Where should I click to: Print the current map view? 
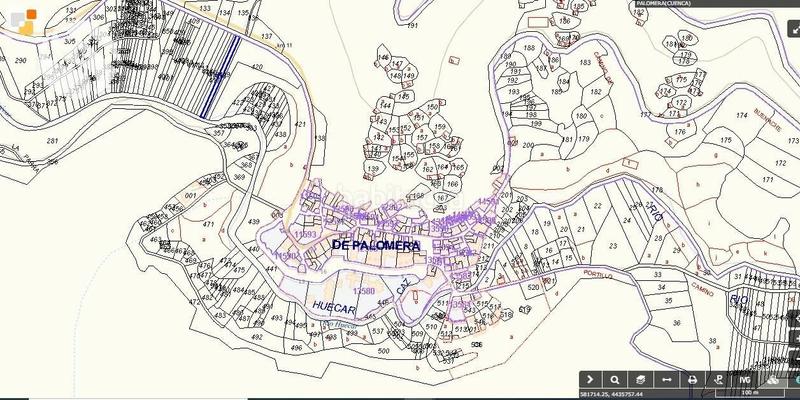coord(693,380)
